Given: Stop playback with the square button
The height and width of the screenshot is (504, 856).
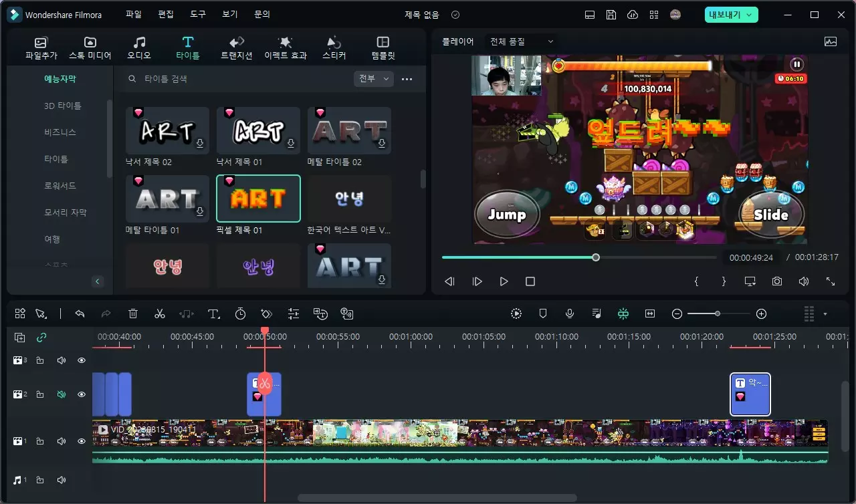Looking at the screenshot, I should (x=530, y=281).
